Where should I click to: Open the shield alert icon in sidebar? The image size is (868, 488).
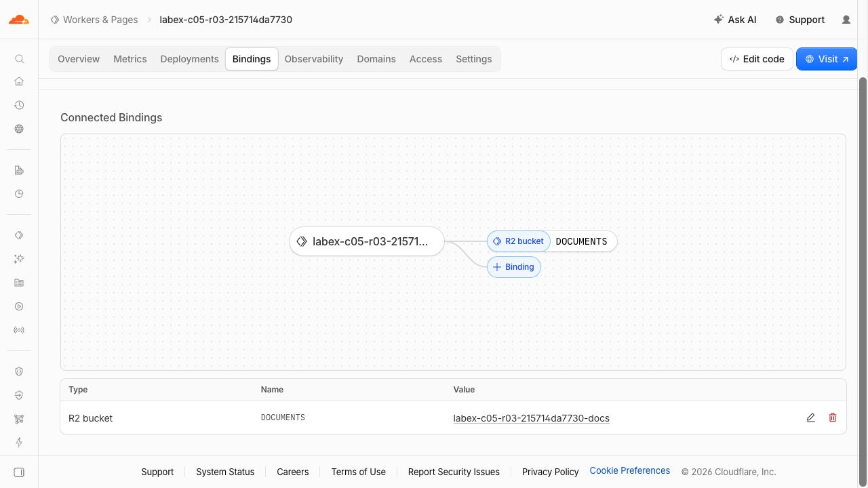(19, 371)
